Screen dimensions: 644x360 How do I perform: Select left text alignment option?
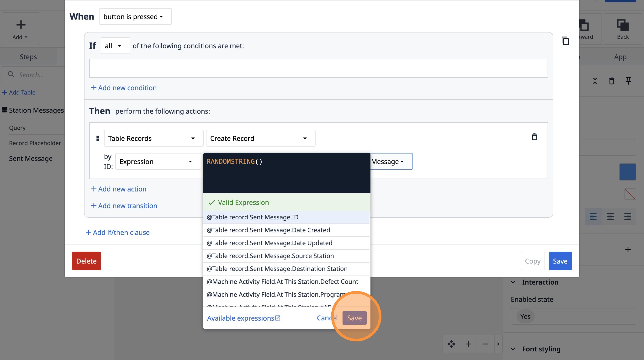(593, 216)
